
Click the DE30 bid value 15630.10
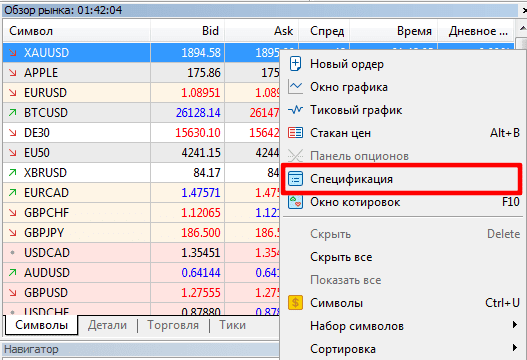point(198,133)
